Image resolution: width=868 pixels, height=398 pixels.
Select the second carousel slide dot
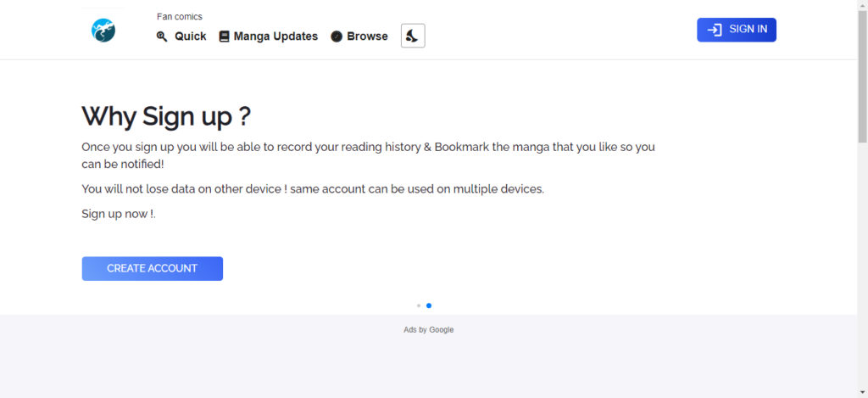coord(429,306)
